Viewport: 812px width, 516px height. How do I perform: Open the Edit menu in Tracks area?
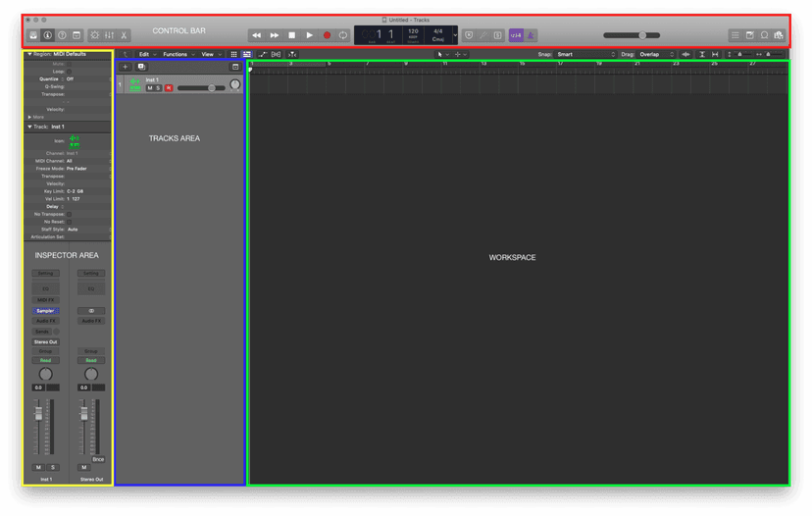[147, 54]
